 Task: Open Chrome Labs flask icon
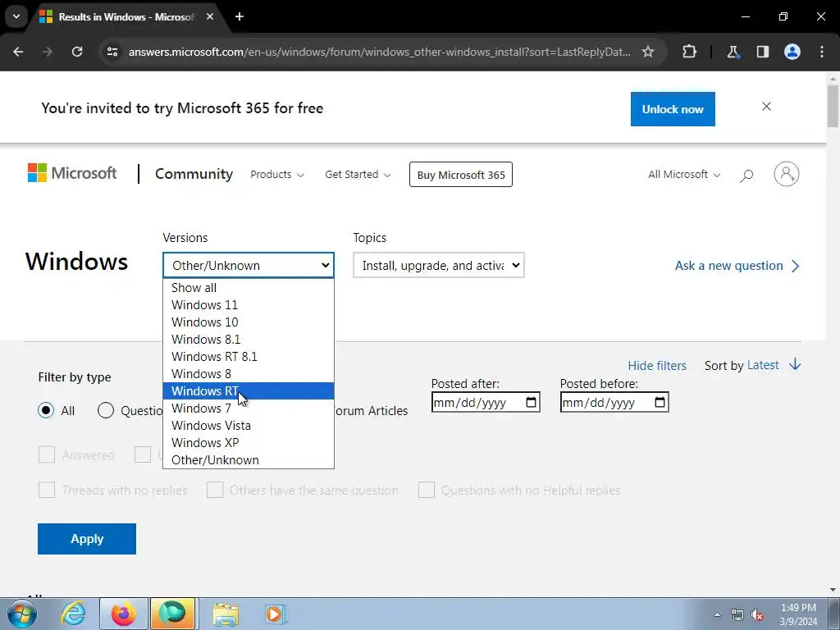733,52
